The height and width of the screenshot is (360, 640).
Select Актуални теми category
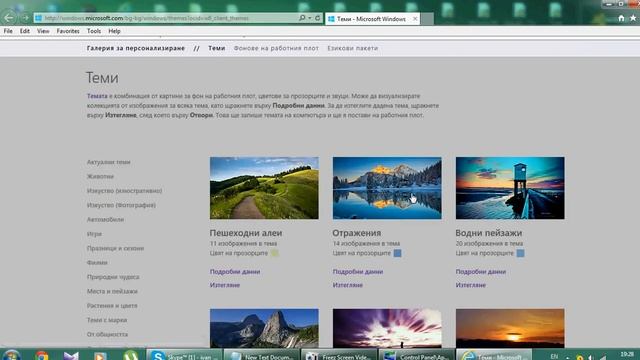point(109,162)
